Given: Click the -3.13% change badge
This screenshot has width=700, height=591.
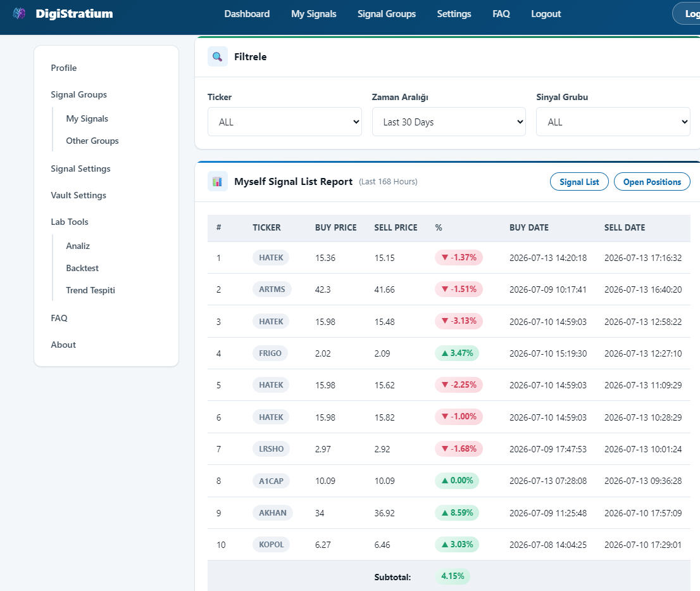Looking at the screenshot, I should pyautogui.click(x=459, y=321).
